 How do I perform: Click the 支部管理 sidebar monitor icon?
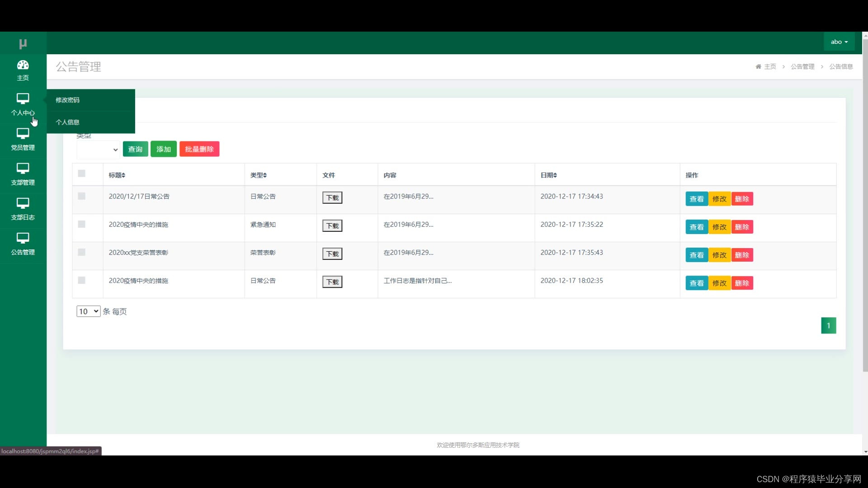pyautogui.click(x=23, y=168)
